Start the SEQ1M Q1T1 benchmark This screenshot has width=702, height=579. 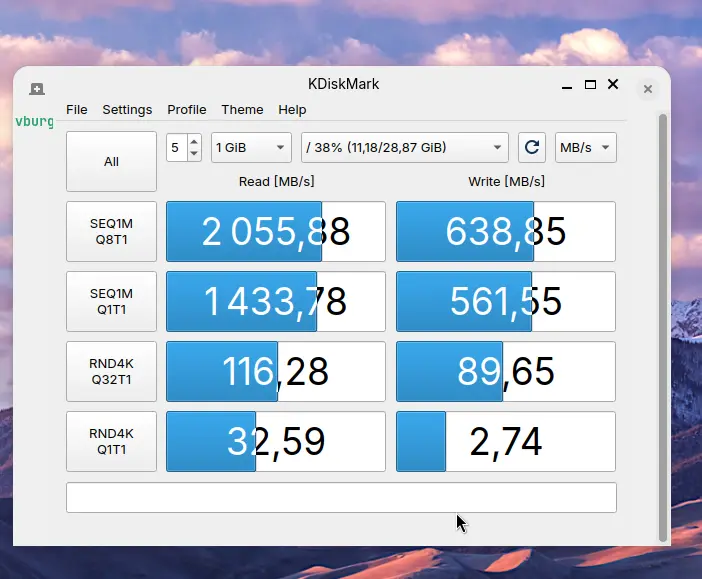click(111, 301)
